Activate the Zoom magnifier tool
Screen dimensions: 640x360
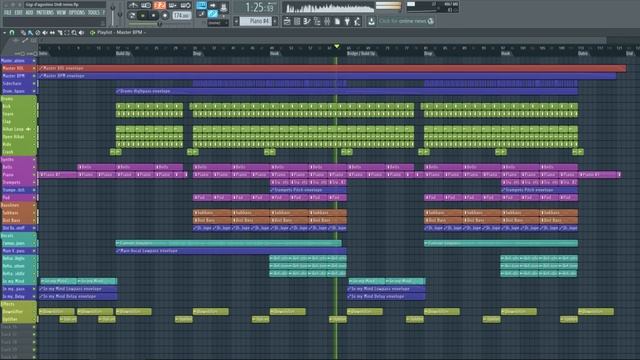click(x=74, y=32)
